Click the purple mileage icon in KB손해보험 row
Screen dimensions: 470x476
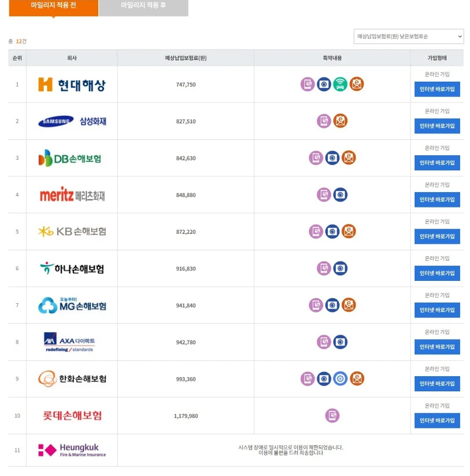click(x=315, y=232)
